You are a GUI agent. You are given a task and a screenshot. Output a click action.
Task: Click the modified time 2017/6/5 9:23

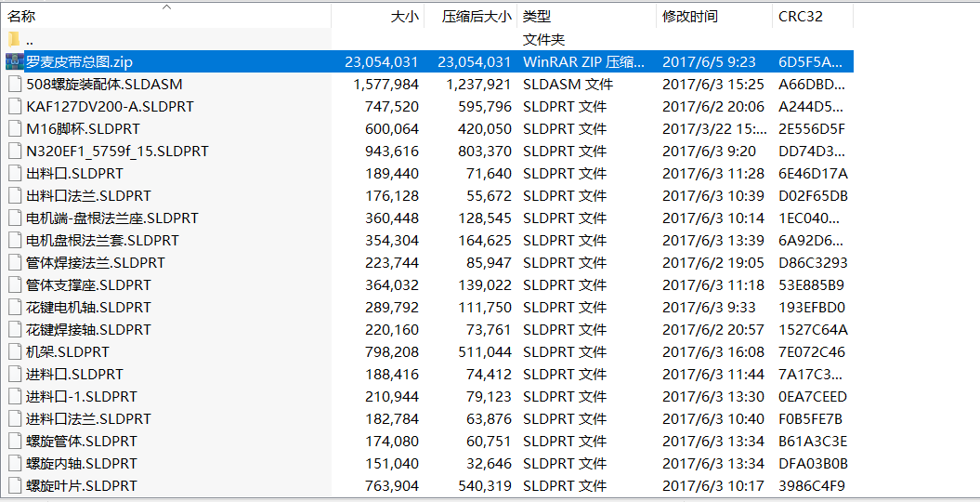coord(709,62)
